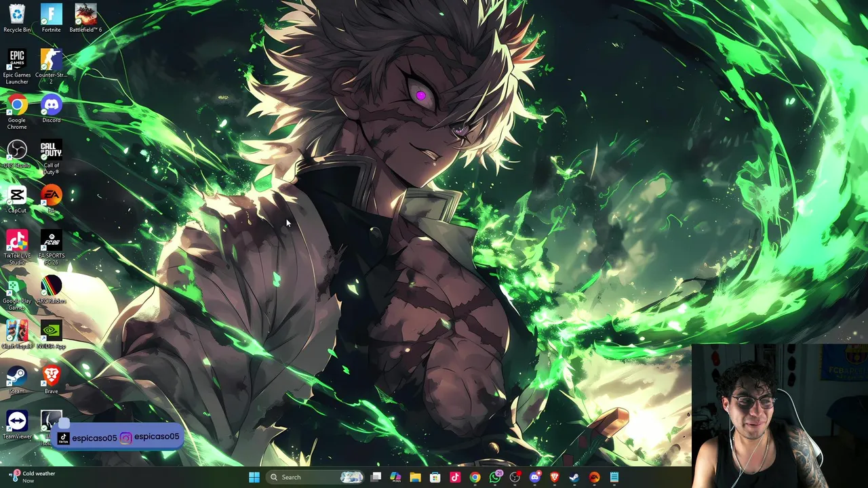The image size is (868, 488).
Task: Open Microsoft Store from the taskbar
Action: click(x=435, y=477)
